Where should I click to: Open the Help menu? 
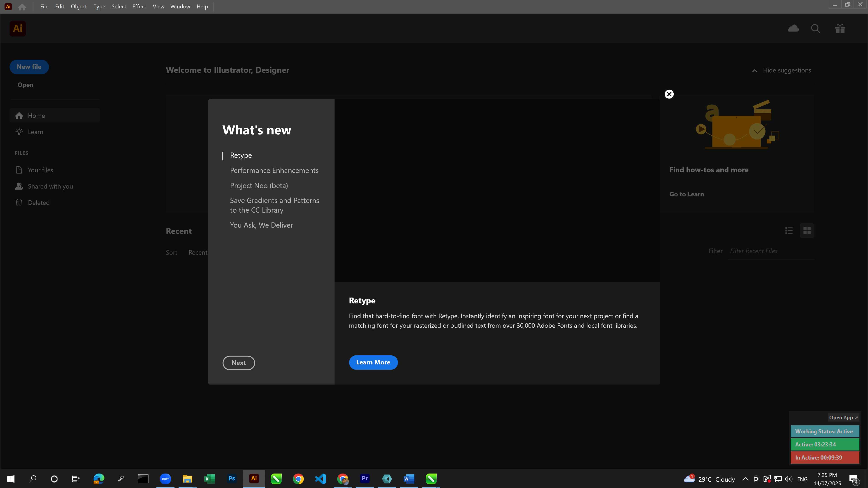tap(202, 7)
